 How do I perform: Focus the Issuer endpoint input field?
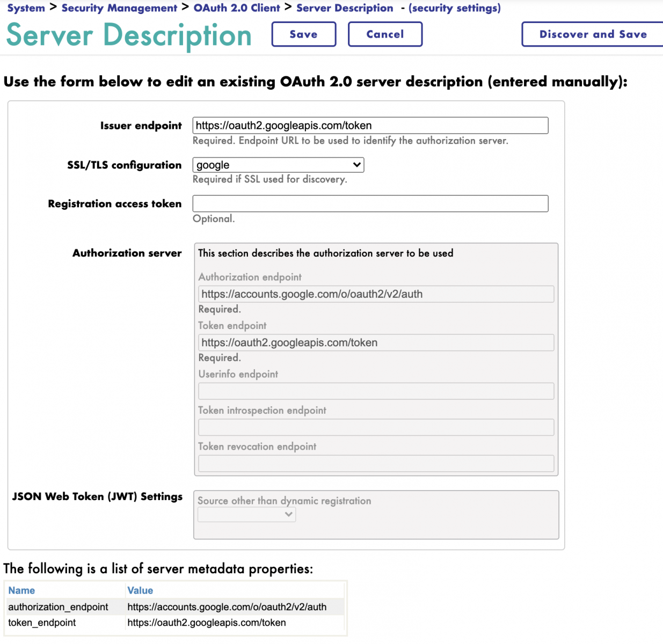pyautogui.click(x=370, y=126)
